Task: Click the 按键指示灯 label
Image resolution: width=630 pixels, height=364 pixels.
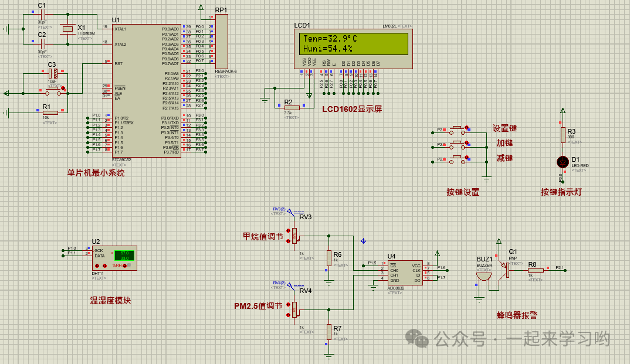Action: click(561, 192)
